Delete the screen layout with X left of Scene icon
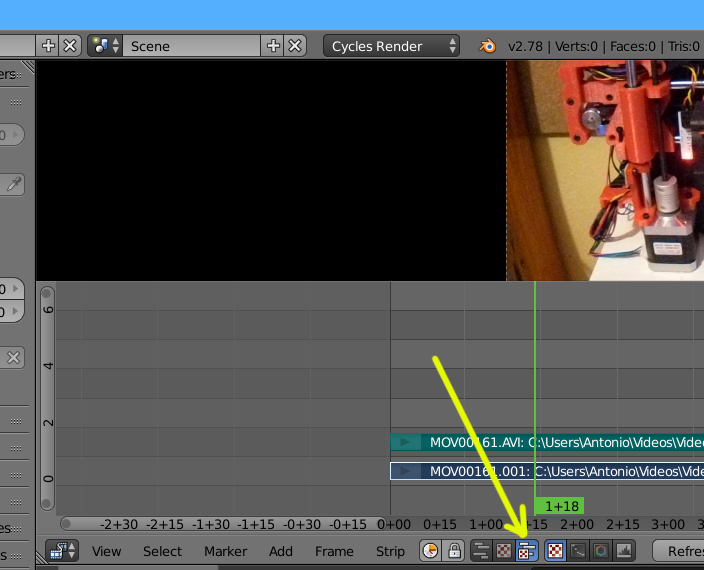Image resolution: width=704 pixels, height=570 pixels. 70,46
